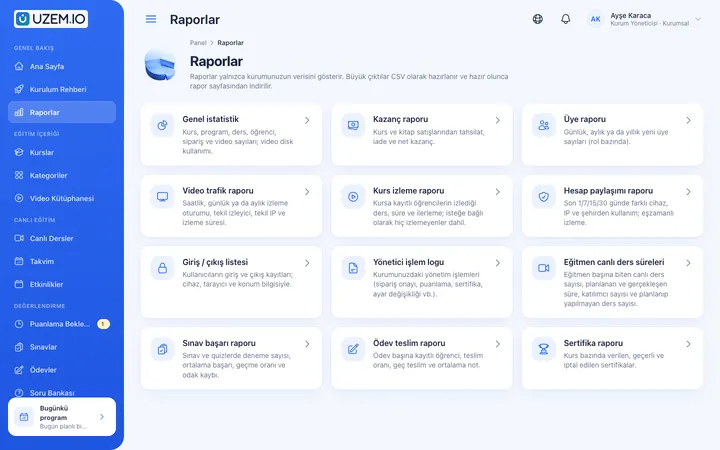Click the Etkinlikler calendar icon
The width and height of the screenshot is (720, 450).
coord(19,284)
